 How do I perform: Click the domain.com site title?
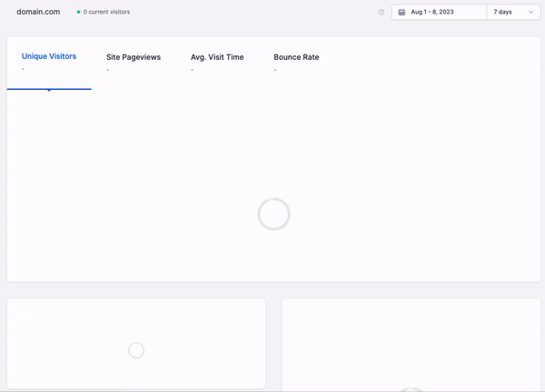point(38,13)
